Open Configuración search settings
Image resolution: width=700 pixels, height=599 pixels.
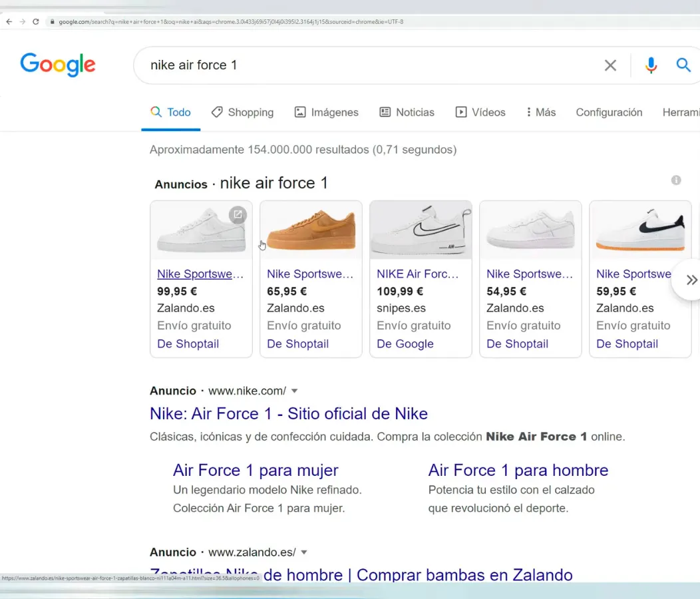click(x=609, y=112)
